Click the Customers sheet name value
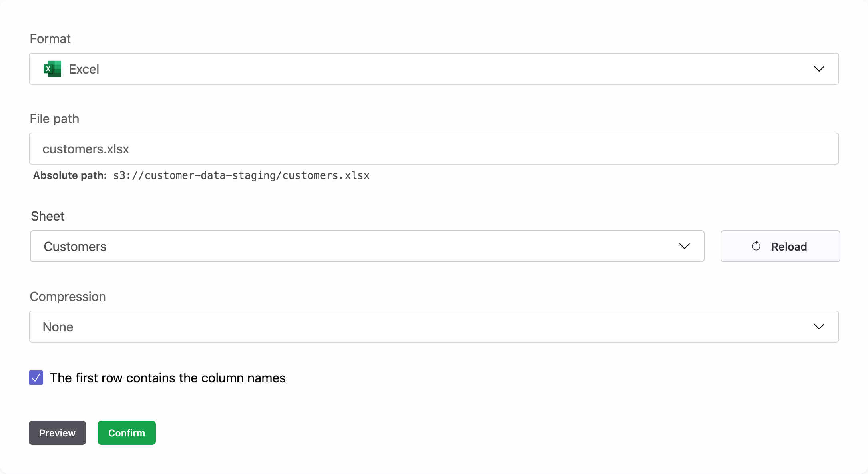Image resolution: width=868 pixels, height=474 pixels. pos(75,246)
